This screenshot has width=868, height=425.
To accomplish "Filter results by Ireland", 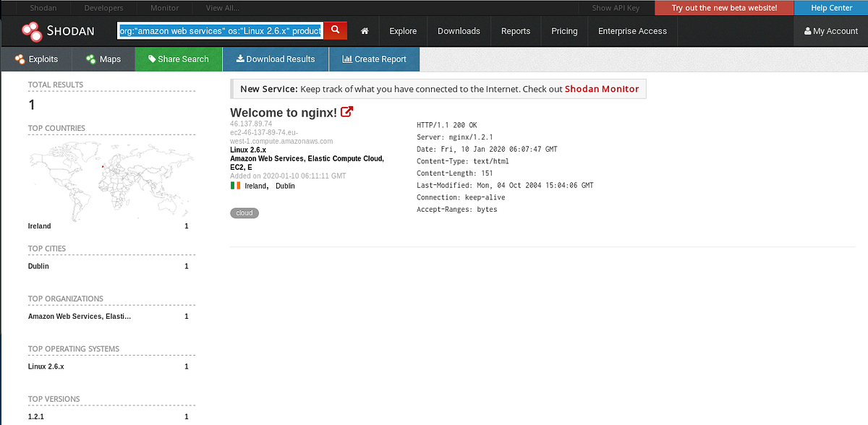I will click(39, 226).
